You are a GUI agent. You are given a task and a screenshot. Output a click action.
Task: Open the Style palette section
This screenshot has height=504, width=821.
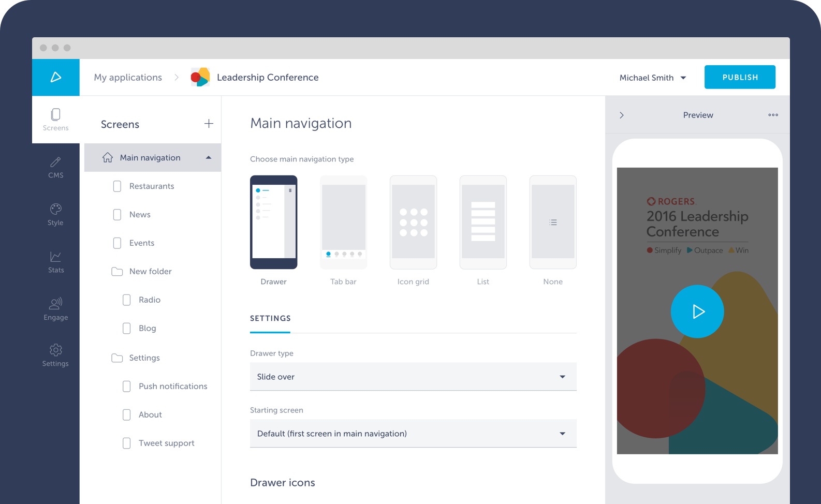(x=55, y=215)
